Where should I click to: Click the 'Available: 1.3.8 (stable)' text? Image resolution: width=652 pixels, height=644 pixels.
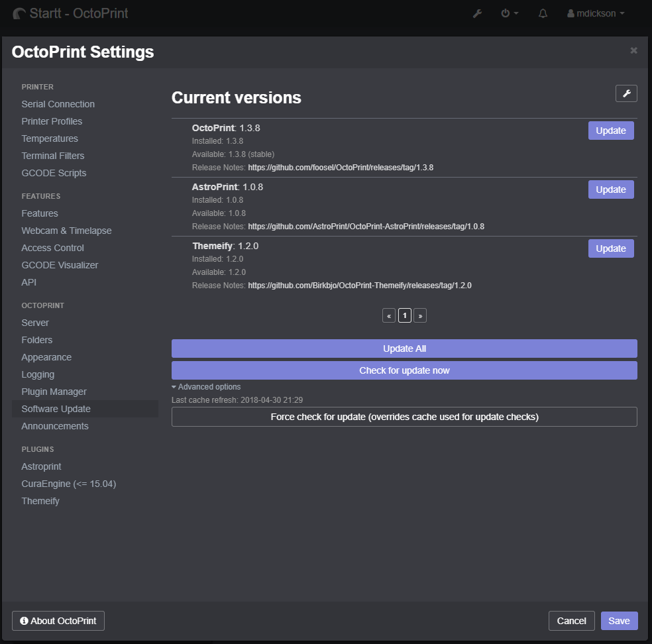(x=233, y=154)
